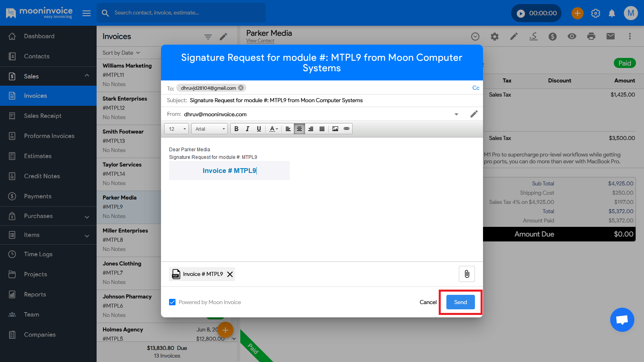Click the invoice list edit pencil

coord(223,37)
